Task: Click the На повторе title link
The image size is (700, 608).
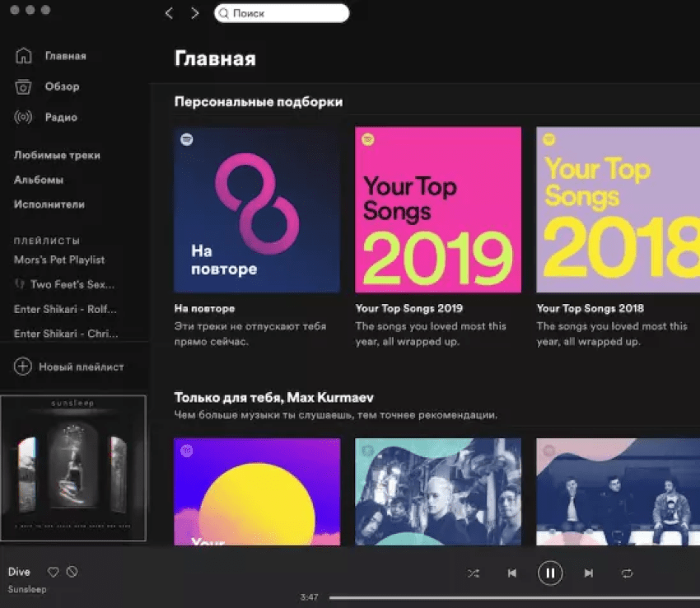Action: (204, 308)
